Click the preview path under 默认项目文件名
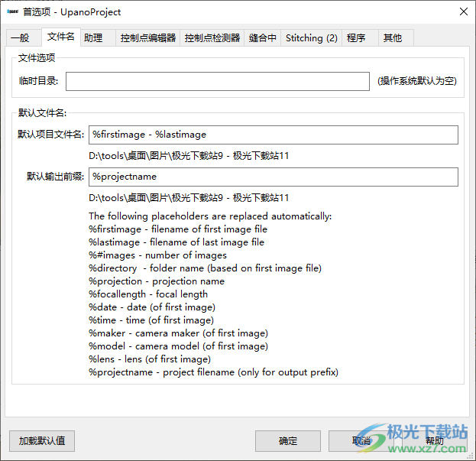Screen dimensions: 476x461 tap(189, 156)
